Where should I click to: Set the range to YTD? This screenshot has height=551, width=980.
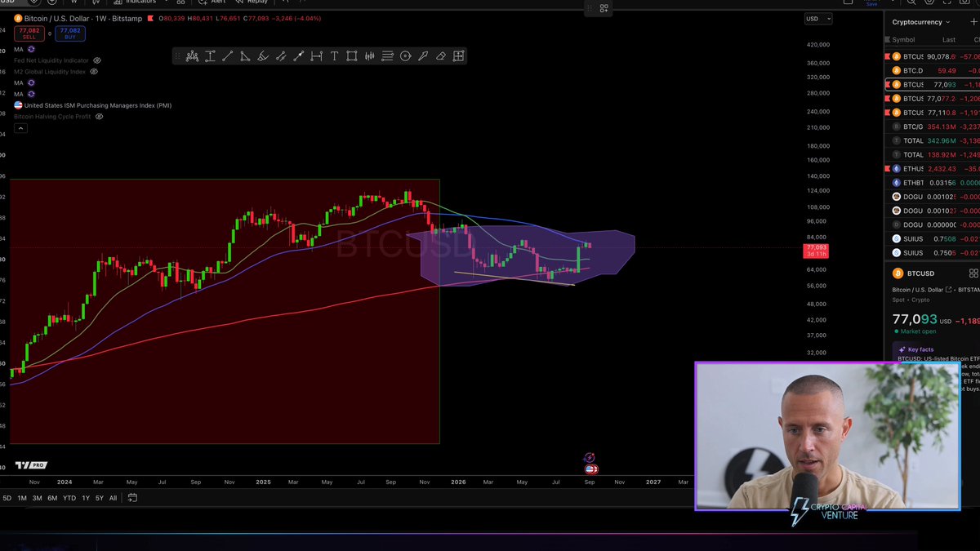click(69, 498)
